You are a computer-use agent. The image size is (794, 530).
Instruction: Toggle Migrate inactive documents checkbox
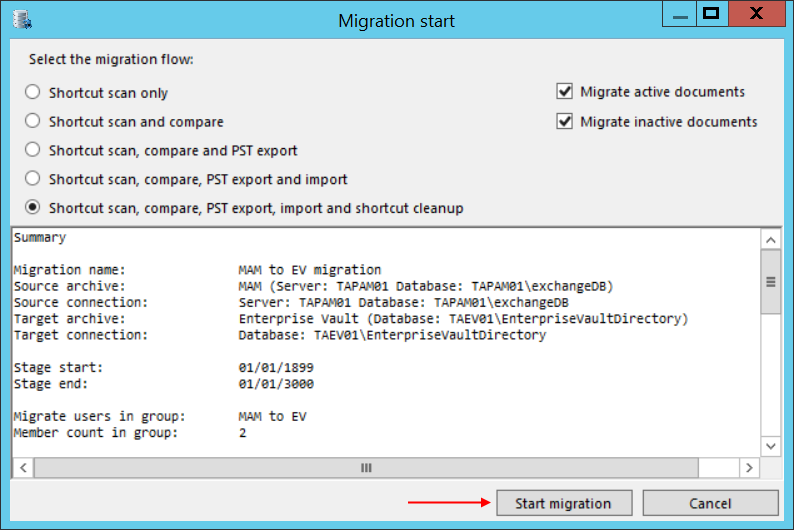point(565,122)
